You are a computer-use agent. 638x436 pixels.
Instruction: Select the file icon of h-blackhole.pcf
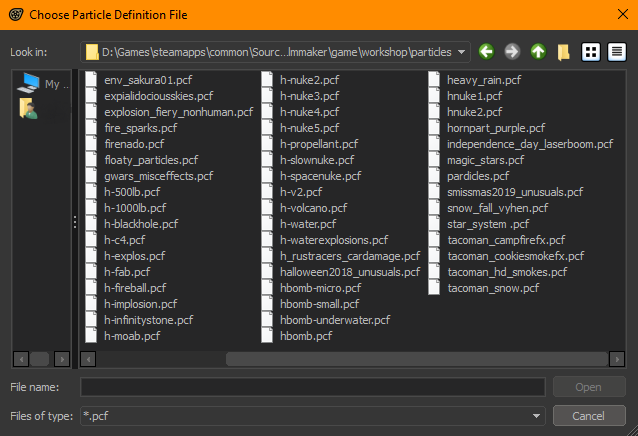(92, 224)
